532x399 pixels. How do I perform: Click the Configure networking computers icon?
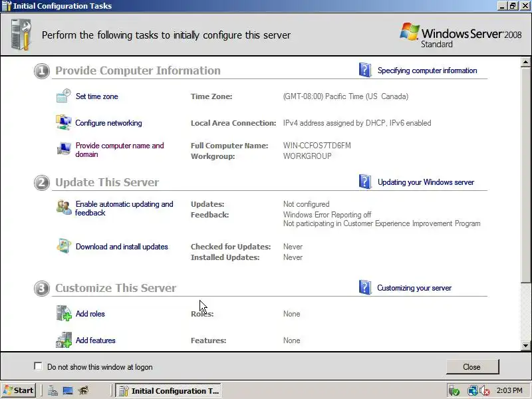(x=63, y=122)
